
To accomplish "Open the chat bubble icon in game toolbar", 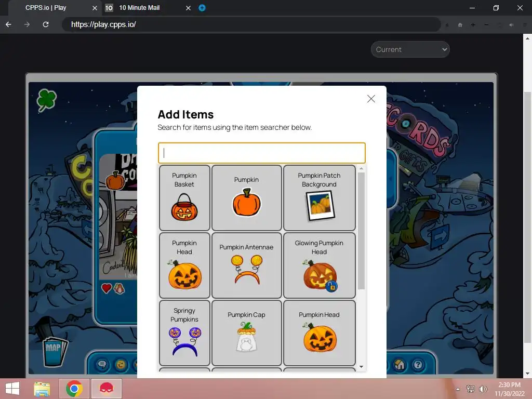I will [102, 365].
